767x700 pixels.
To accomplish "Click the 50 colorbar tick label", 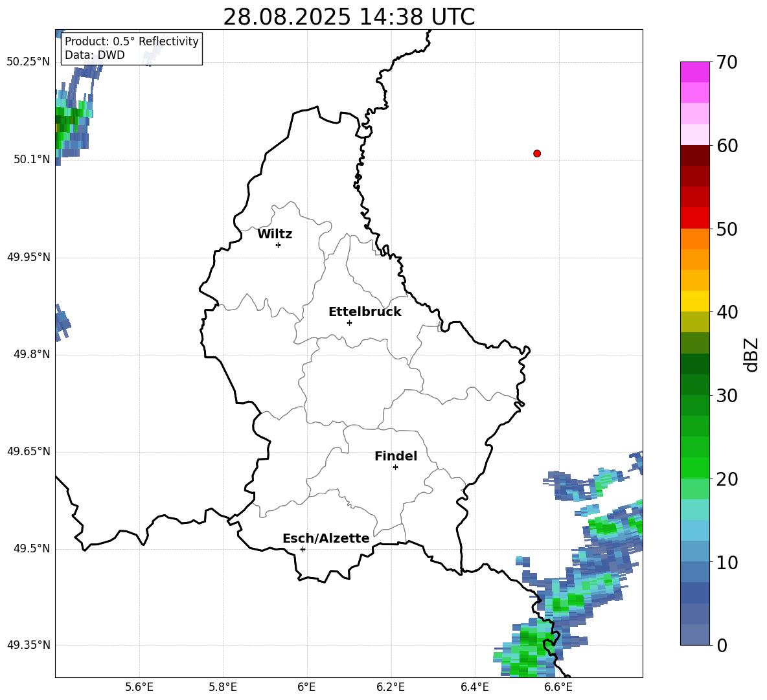I will [727, 229].
